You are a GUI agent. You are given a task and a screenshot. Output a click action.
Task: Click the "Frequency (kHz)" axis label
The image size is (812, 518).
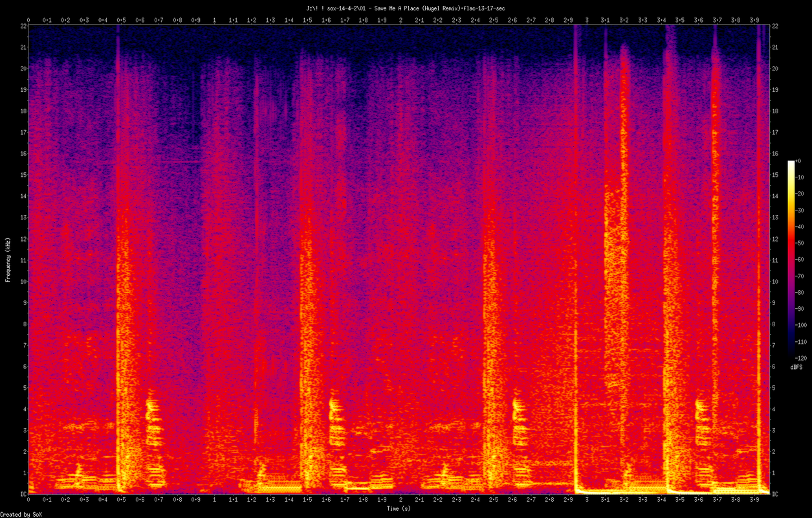point(8,259)
